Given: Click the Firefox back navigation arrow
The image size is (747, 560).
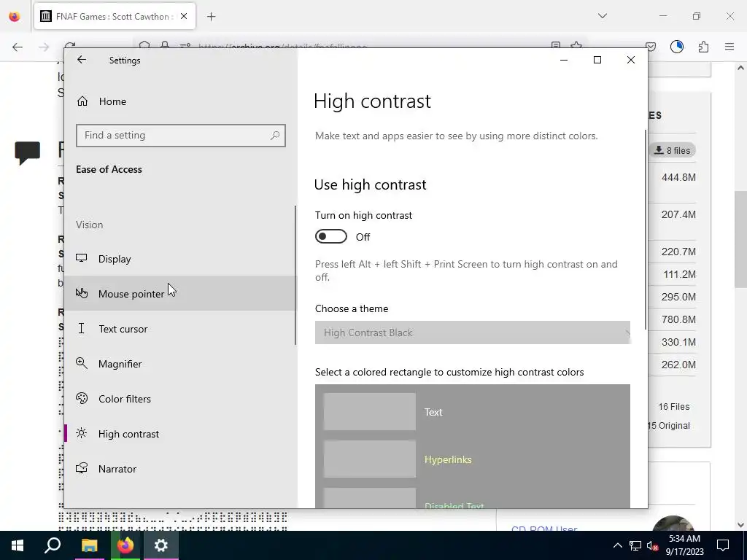Looking at the screenshot, I should point(18,47).
